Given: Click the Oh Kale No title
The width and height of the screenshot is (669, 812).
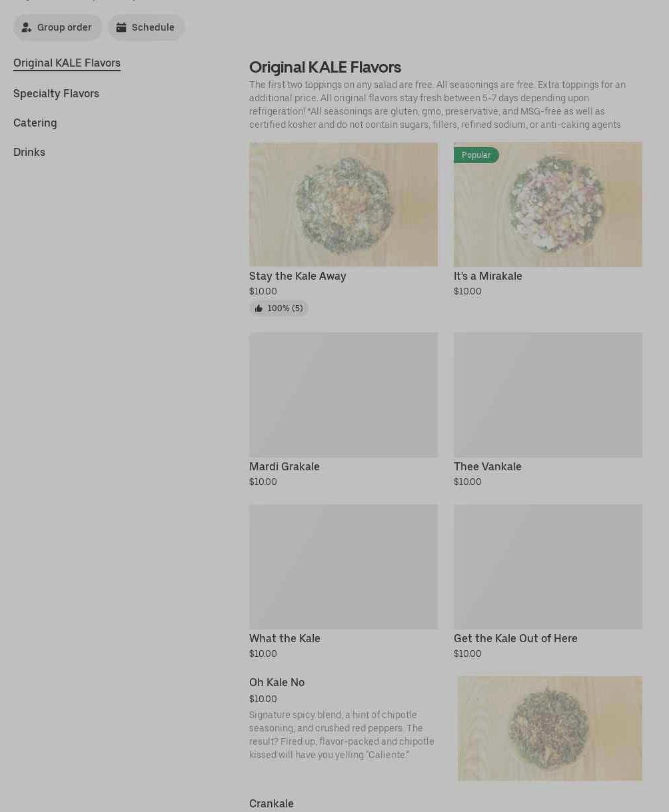Looking at the screenshot, I should coord(277,682).
